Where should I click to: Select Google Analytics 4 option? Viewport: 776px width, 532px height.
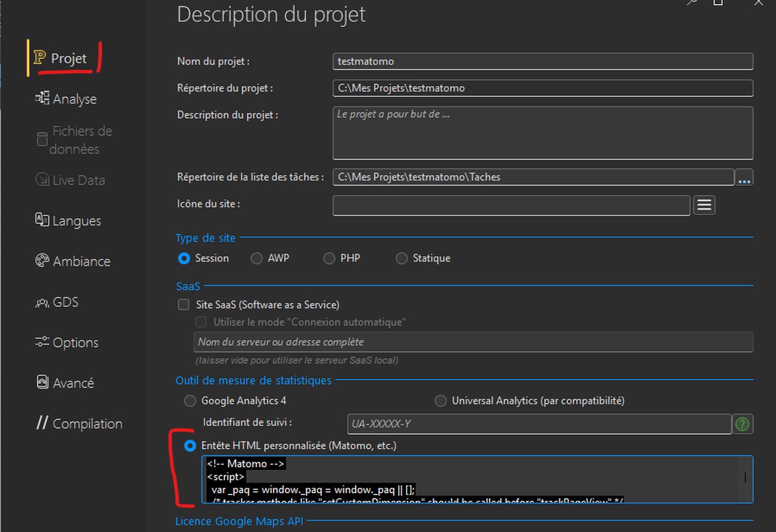[x=190, y=401]
